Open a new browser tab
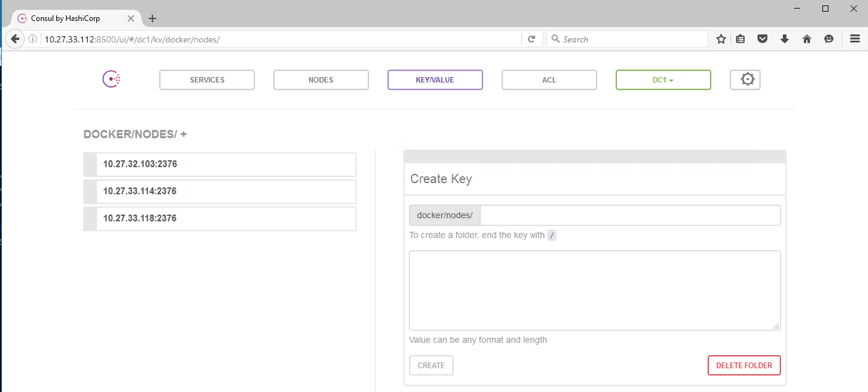 click(x=152, y=18)
